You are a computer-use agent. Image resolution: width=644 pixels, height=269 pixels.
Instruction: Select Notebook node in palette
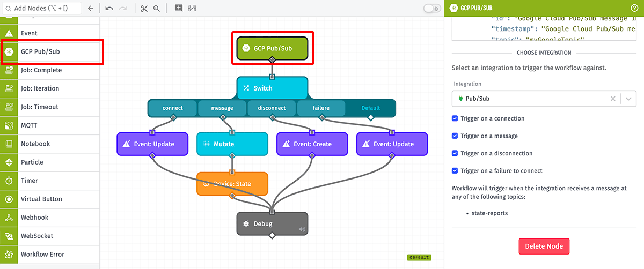pos(50,144)
